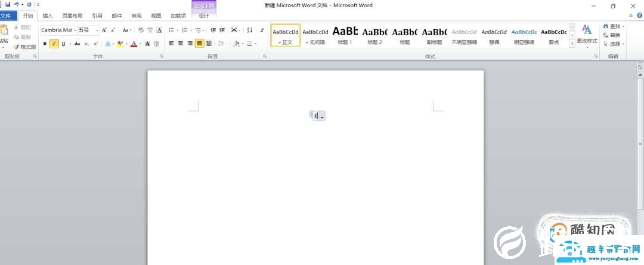This screenshot has height=265, width=644.
Task: Apply the 标题 1 heading style
Action: tap(345, 35)
